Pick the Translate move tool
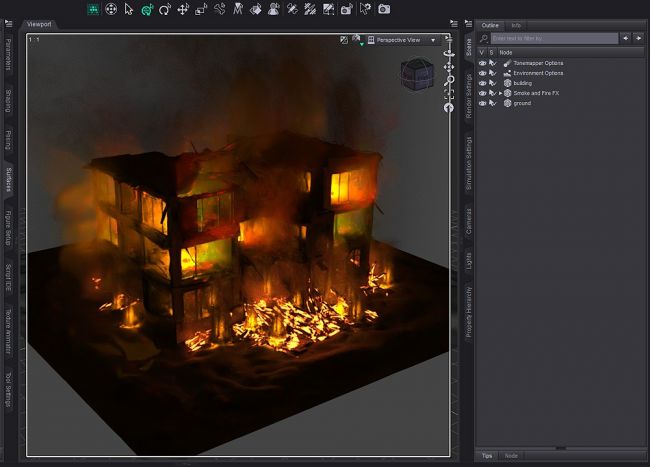The height and width of the screenshot is (467, 650). (x=183, y=9)
